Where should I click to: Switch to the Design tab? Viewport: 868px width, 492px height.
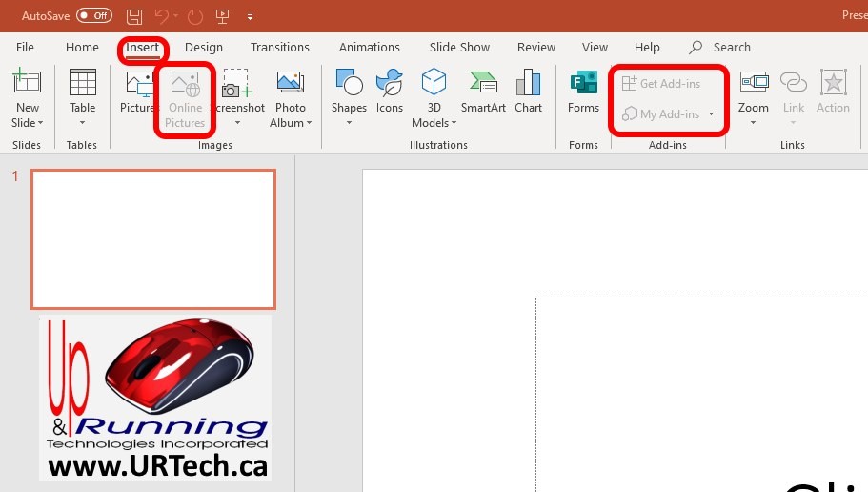pyautogui.click(x=204, y=48)
